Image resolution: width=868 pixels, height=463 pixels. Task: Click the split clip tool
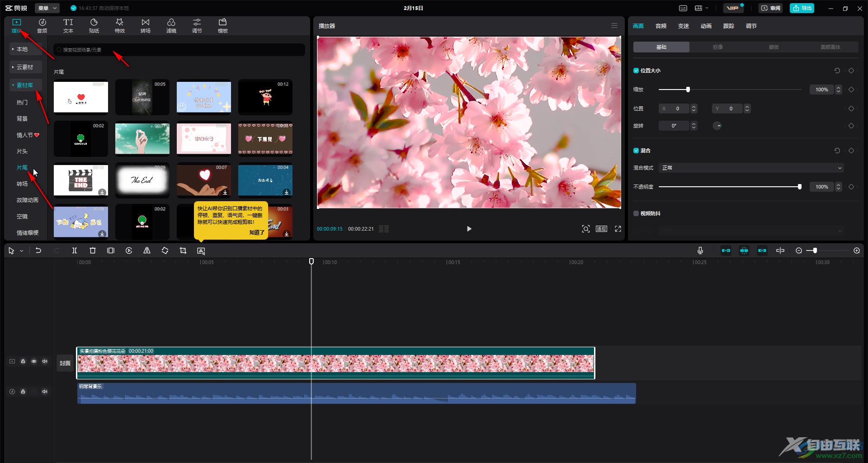click(x=75, y=250)
